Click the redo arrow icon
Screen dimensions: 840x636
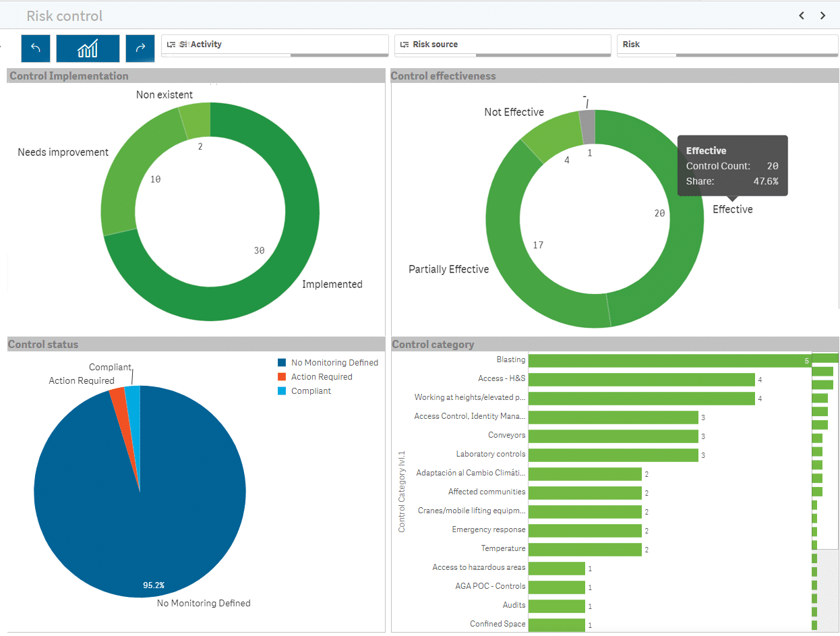[140, 48]
